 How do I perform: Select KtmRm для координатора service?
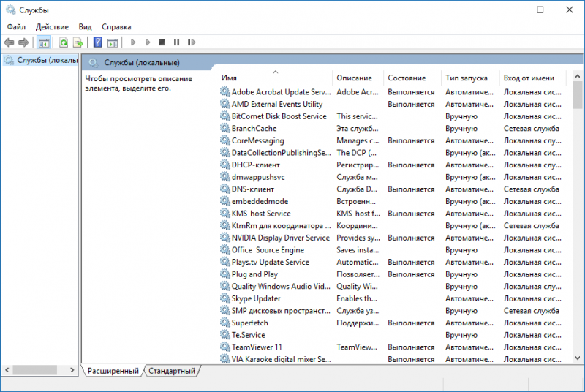[x=392, y=226]
